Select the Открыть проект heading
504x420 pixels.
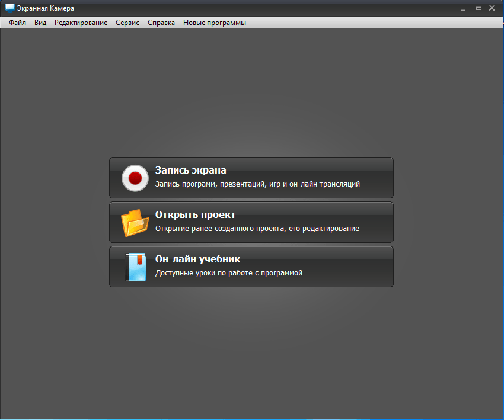(x=195, y=214)
